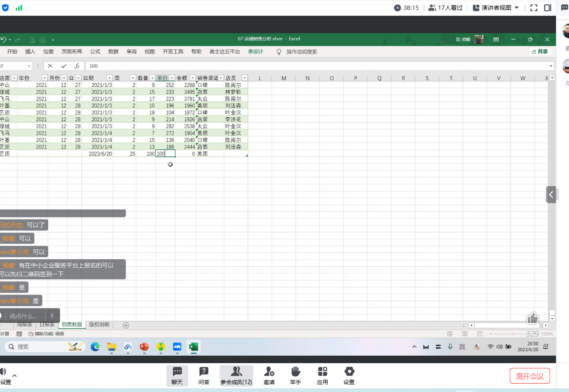Click the 共享 share button
The width and height of the screenshot is (569, 392).
tap(540, 52)
